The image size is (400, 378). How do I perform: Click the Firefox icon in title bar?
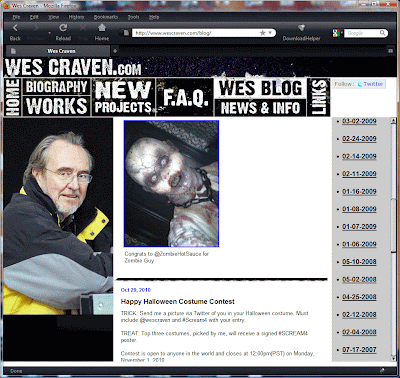(7, 6)
